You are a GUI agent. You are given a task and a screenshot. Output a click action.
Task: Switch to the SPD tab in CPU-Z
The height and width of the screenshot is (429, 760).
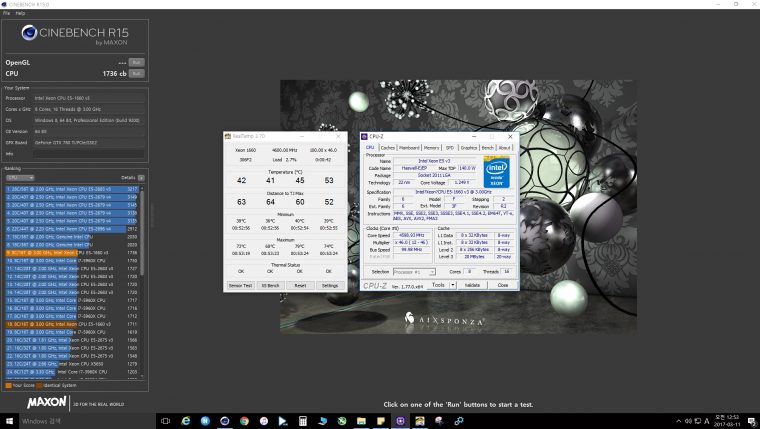(x=450, y=147)
